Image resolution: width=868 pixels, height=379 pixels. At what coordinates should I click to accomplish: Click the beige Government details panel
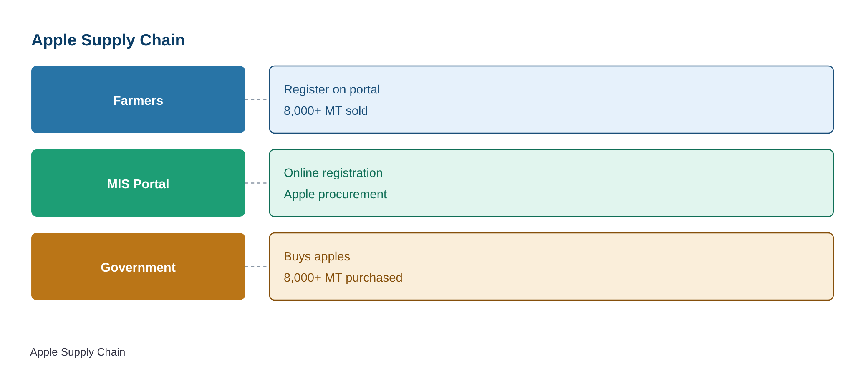point(551,266)
